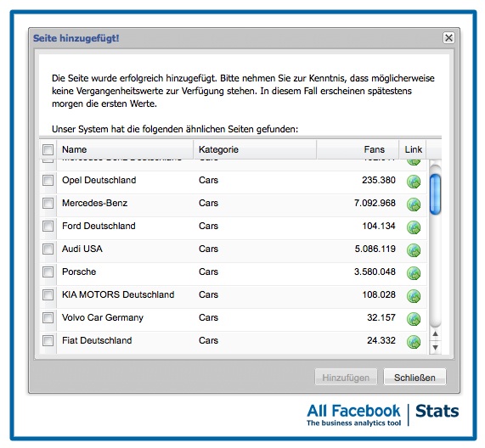Open the Opel Deutschland page link icon
Image resolution: width=485 pixels, height=448 pixels.
point(414,182)
